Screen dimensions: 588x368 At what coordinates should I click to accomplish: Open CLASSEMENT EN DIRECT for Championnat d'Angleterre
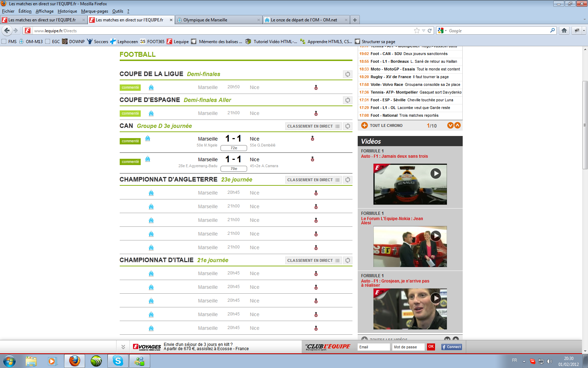pos(313,180)
